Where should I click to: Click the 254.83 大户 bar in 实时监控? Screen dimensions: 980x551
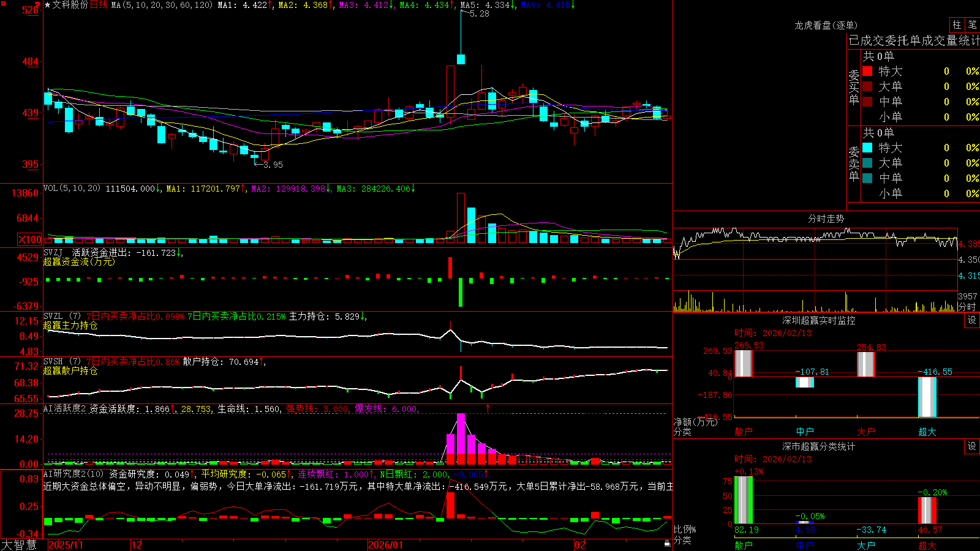pyautogui.click(x=866, y=364)
